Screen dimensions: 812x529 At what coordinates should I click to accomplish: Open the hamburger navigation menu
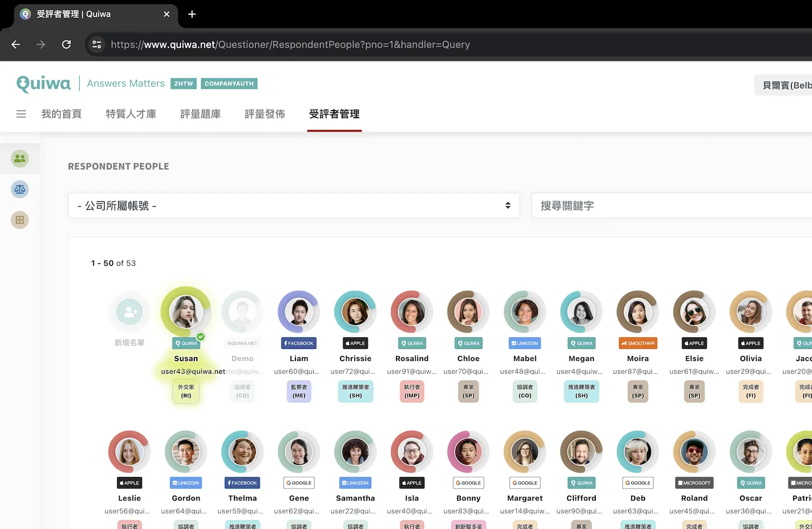[x=21, y=114]
